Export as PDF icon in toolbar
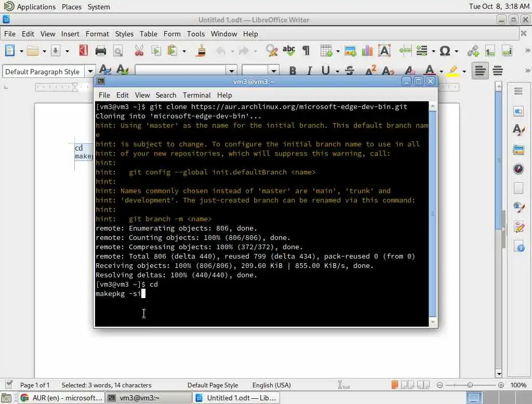The width and height of the screenshot is (532, 404). (84, 50)
